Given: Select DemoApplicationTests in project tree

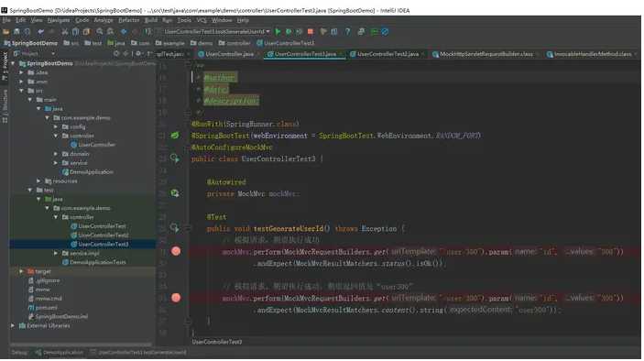Looking at the screenshot, I should tap(94, 262).
